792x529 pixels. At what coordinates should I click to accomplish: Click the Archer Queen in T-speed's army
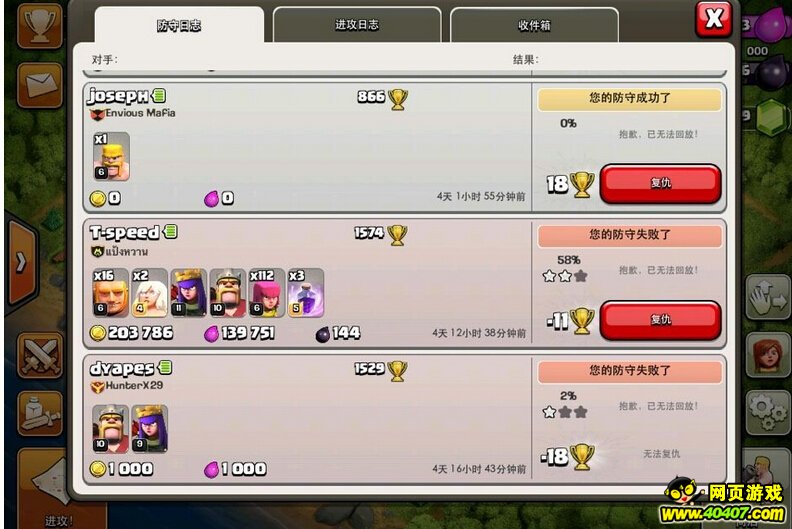click(189, 293)
